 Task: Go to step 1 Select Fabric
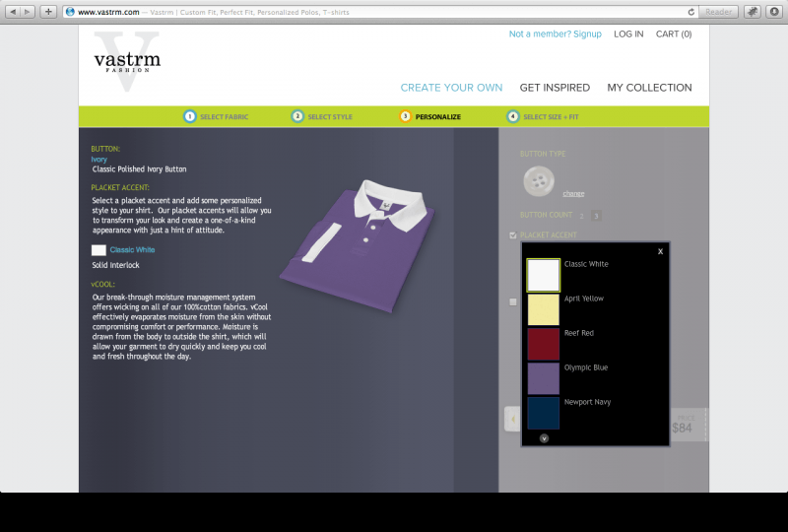tap(216, 116)
